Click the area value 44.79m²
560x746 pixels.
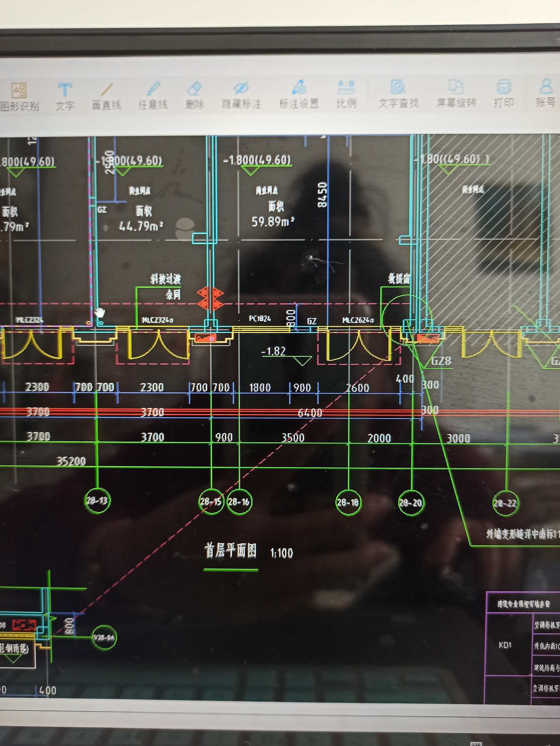[141, 226]
